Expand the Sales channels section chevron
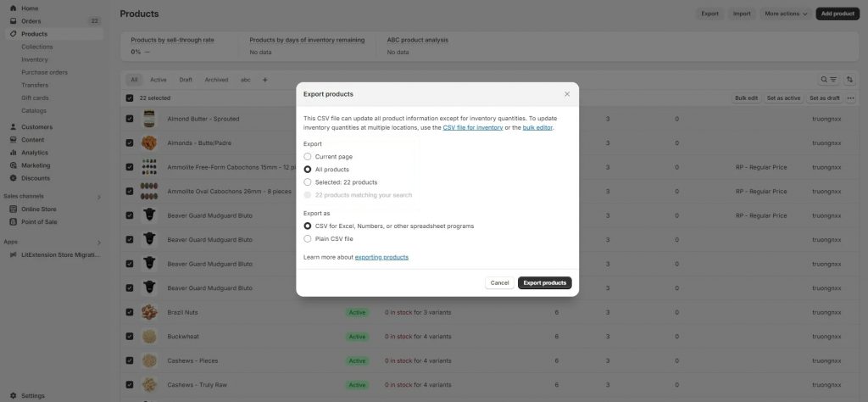The image size is (868, 402). (99, 197)
